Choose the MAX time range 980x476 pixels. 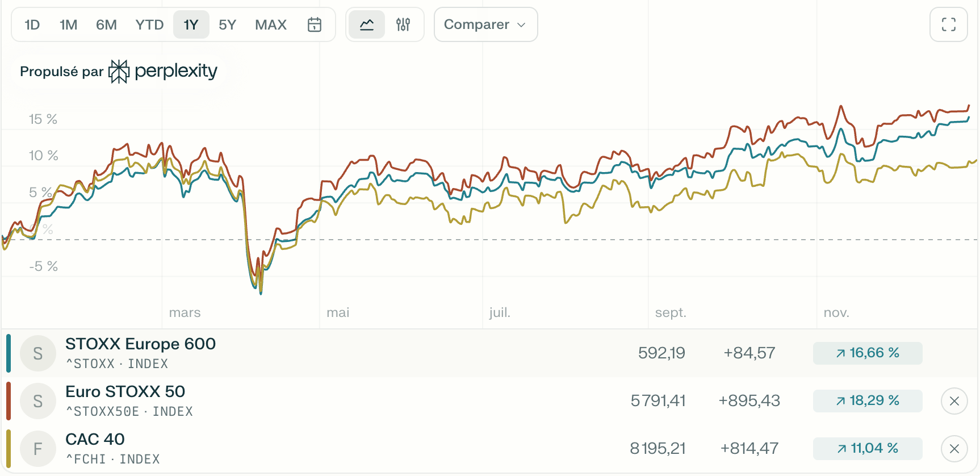point(271,24)
